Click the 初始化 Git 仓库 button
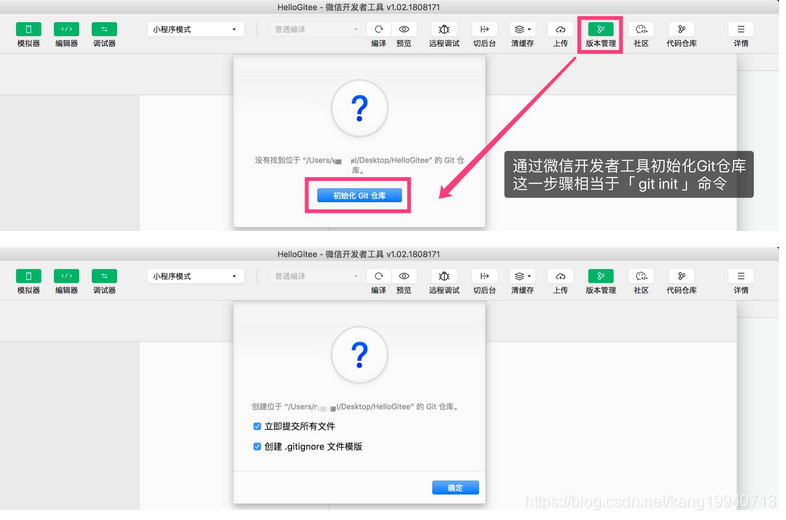The height and width of the screenshot is (520, 786). tap(359, 195)
